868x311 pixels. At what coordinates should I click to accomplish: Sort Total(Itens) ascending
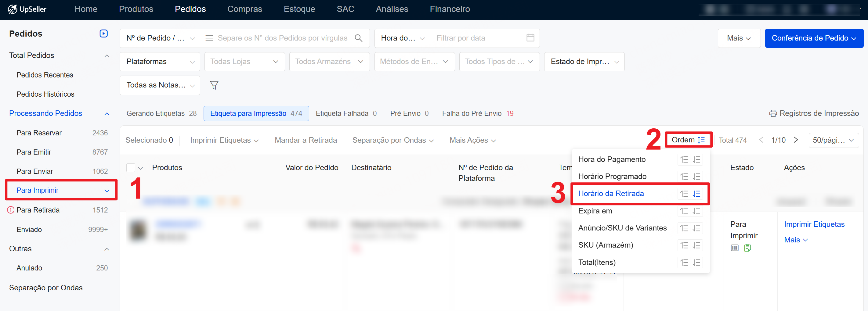684,263
